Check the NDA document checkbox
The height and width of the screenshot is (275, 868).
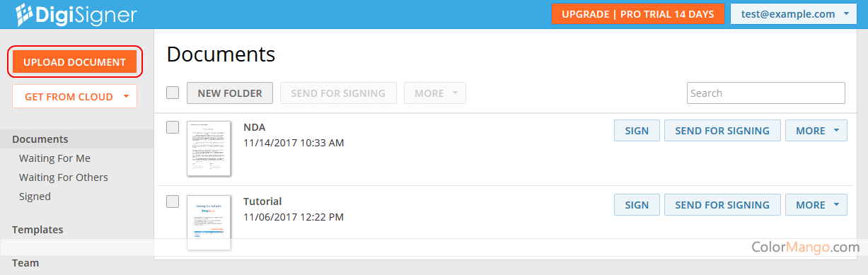coord(173,127)
